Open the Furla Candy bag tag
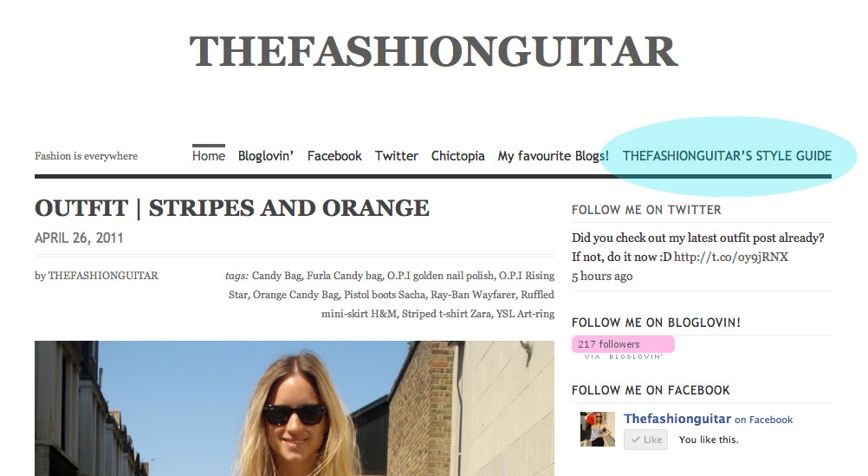Image resolution: width=868 pixels, height=476 pixels. coord(344,276)
